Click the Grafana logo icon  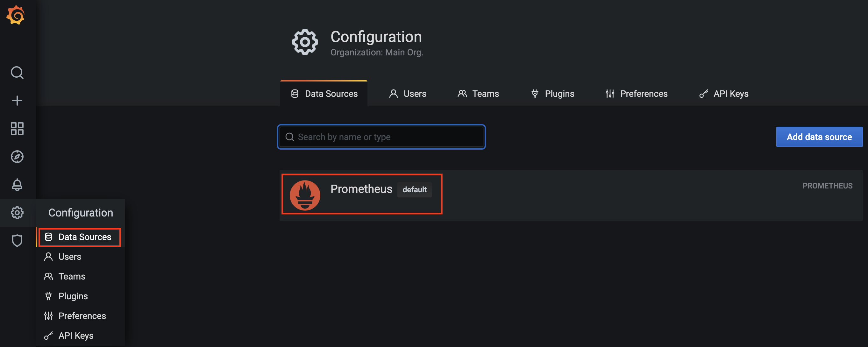(x=16, y=15)
